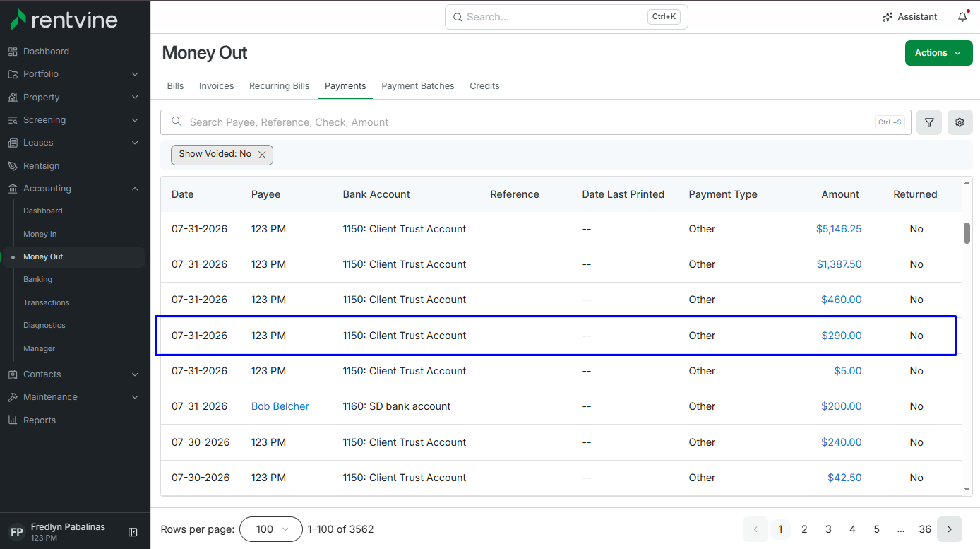
Task: Open the Actions dropdown button
Action: (x=938, y=53)
